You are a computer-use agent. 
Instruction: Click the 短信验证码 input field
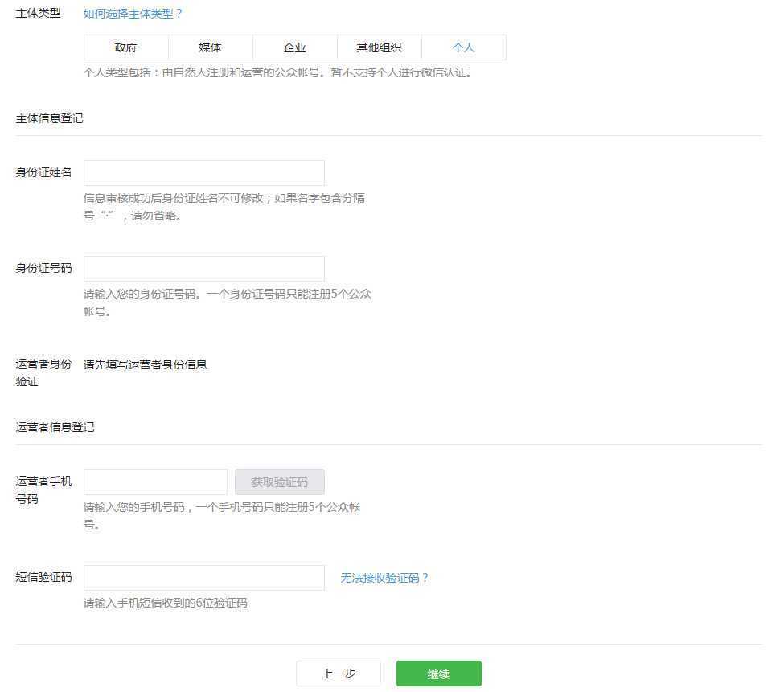click(203, 577)
